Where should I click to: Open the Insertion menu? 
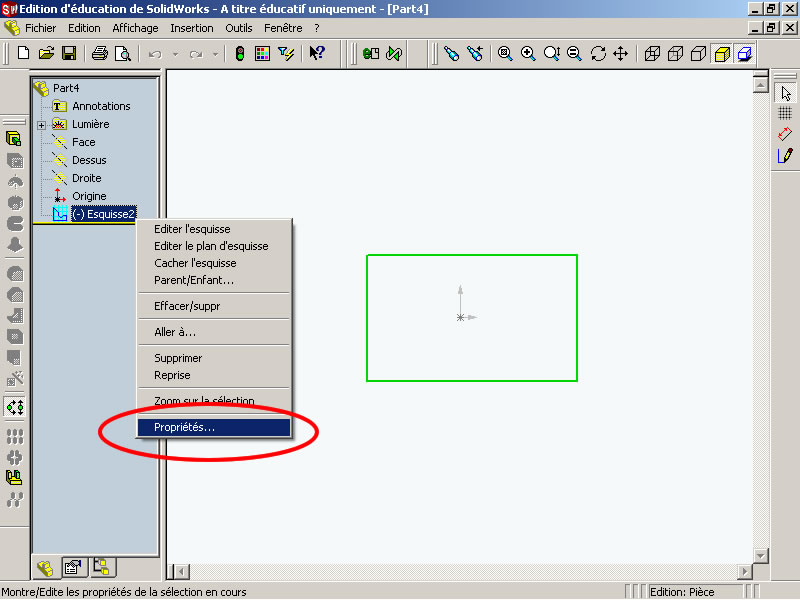click(192, 28)
